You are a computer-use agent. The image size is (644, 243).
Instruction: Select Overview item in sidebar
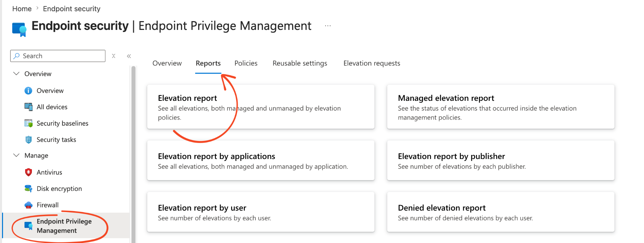tap(50, 91)
